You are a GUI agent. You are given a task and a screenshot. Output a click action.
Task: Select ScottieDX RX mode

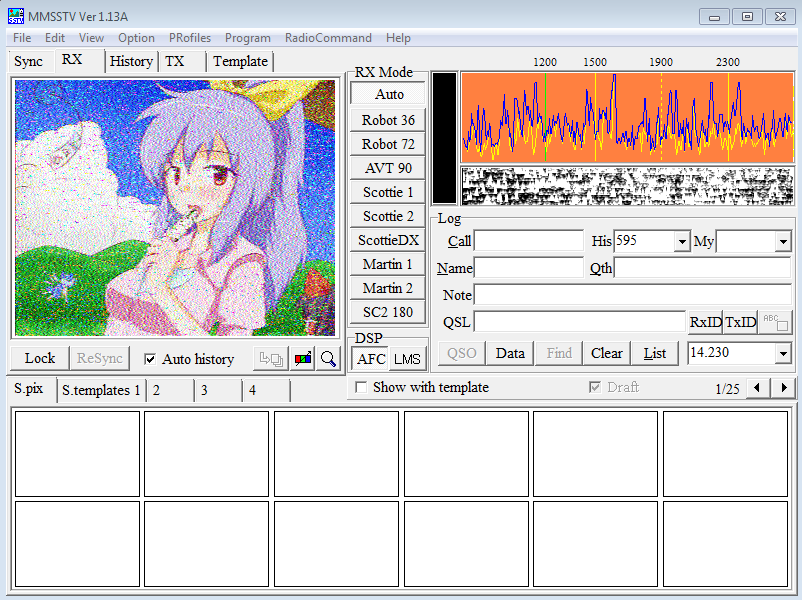[388, 240]
